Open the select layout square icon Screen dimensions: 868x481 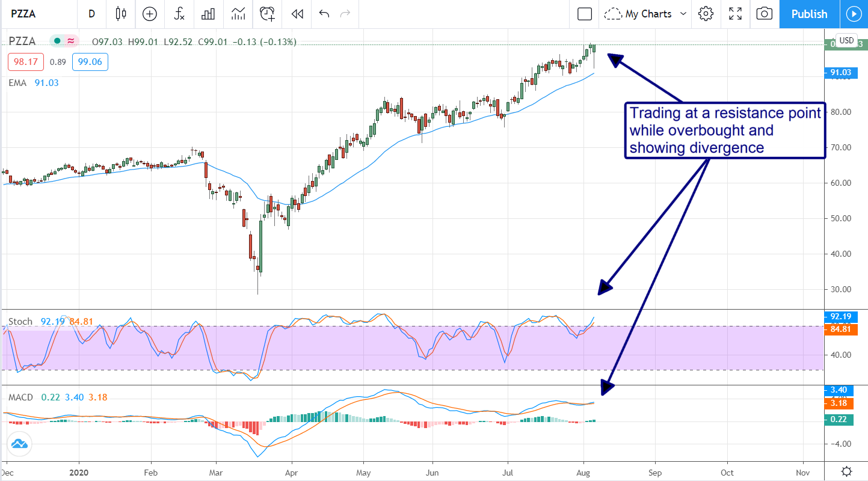tap(585, 14)
